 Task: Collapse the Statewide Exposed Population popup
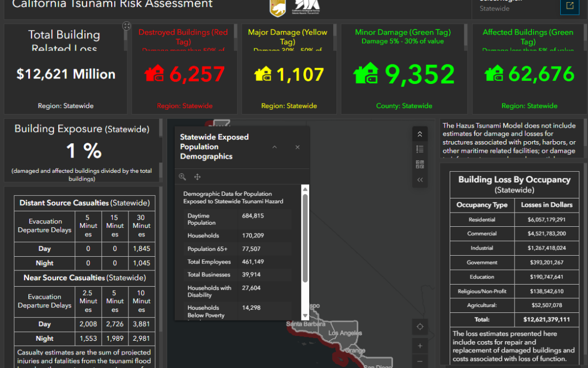(274, 147)
